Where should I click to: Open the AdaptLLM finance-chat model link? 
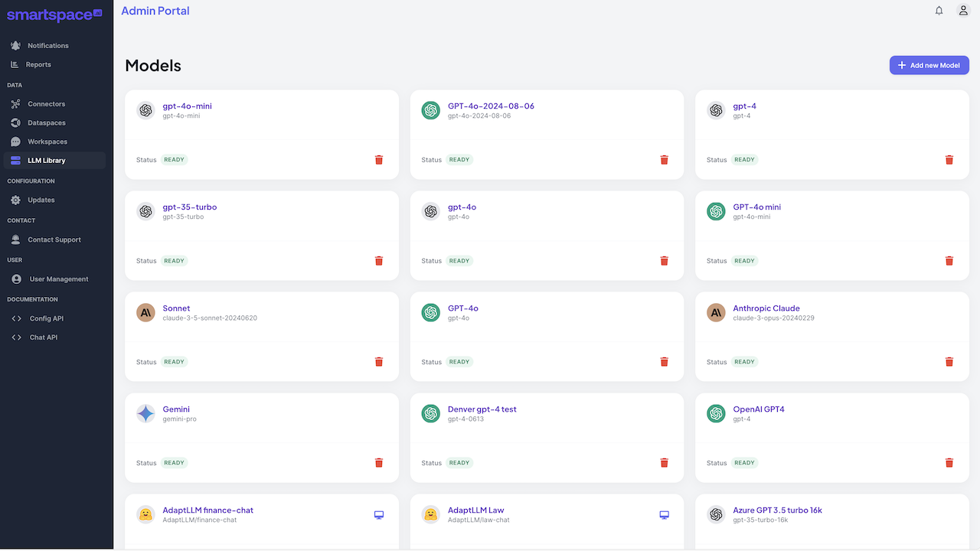point(207,510)
